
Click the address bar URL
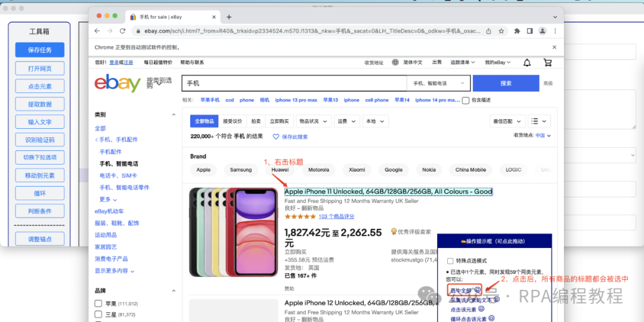click(x=312, y=31)
